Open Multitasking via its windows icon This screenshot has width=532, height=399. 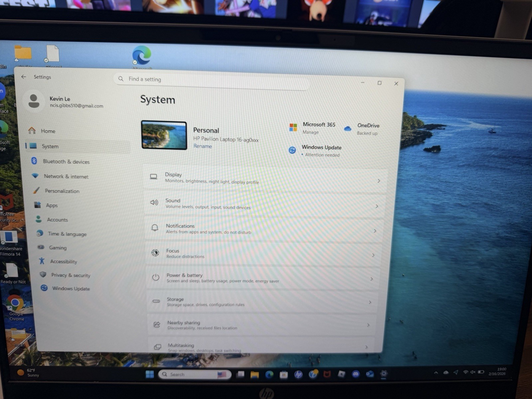point(158,347)
